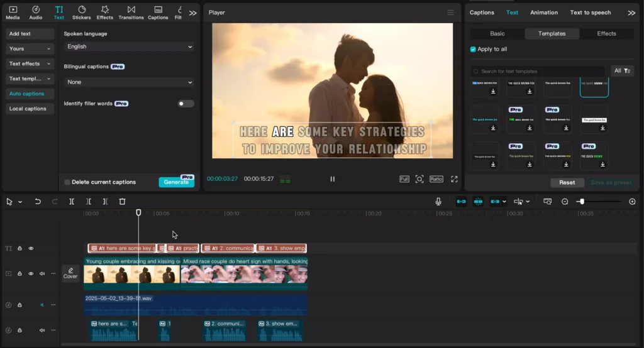Image resolution: width=644 pixels, height=348 pixels.
Task: Click the Generate captions button
Action: coord(176,182)
